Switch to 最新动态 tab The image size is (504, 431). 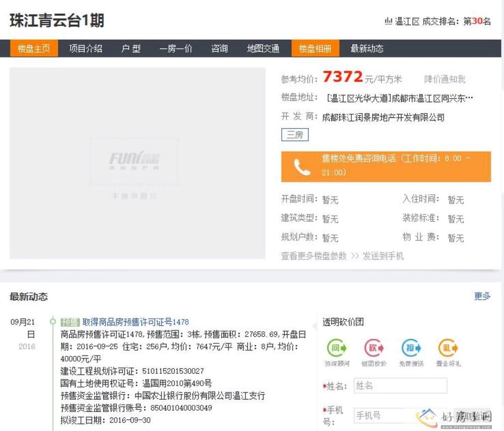367,48
